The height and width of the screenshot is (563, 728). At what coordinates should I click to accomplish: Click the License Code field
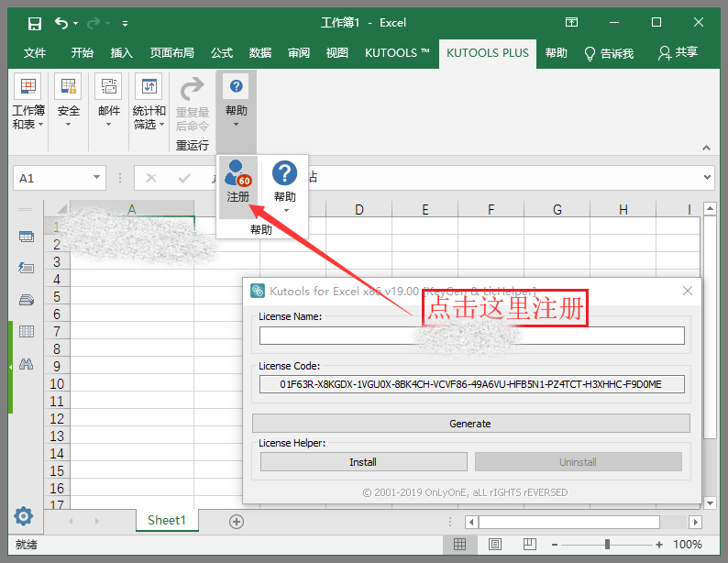[x=471, y=384]
